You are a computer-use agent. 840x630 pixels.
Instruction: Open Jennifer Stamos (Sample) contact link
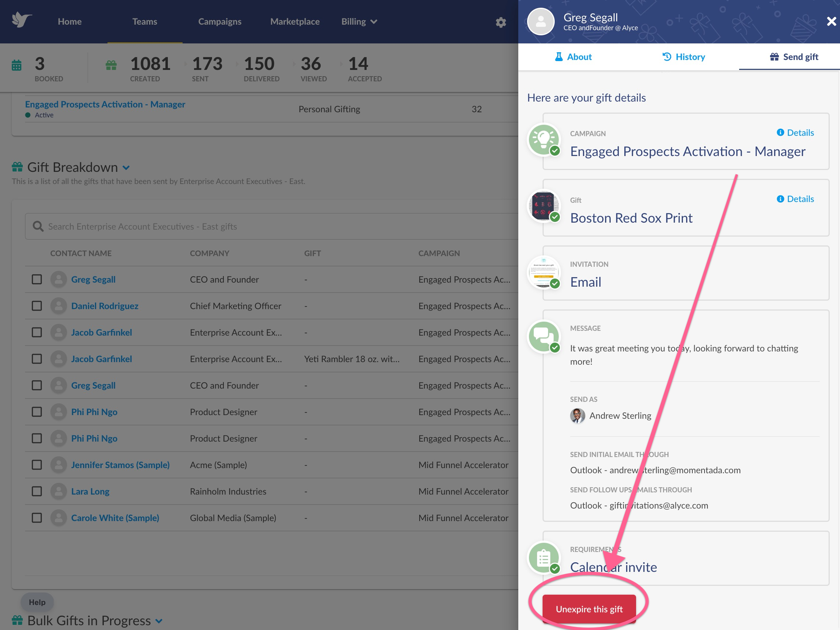[x=120, y=465]
